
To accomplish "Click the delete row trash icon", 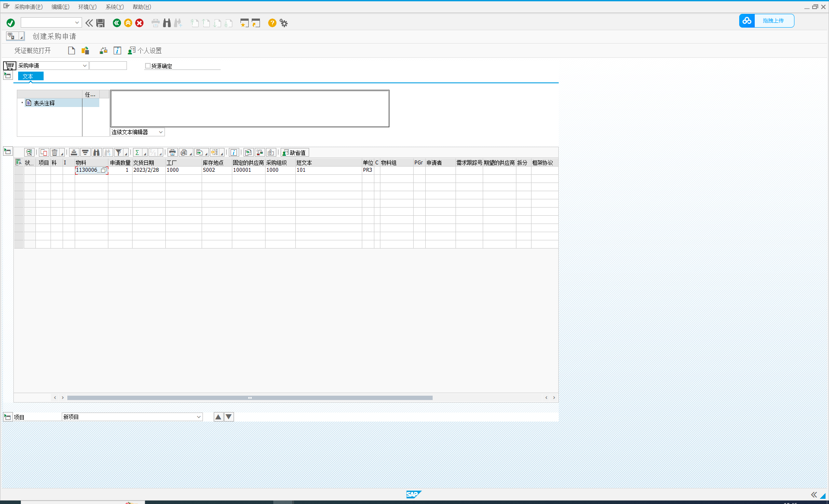I will tap(54, 152).
